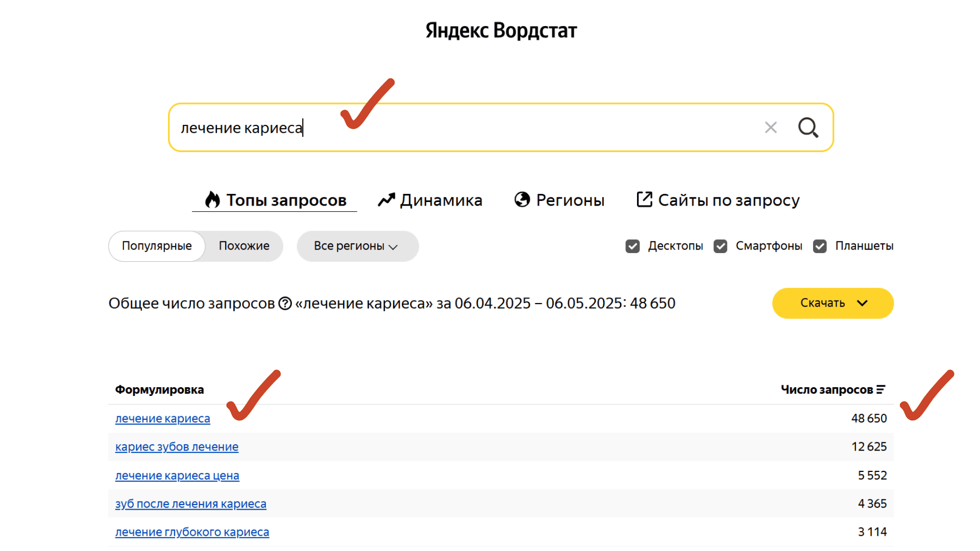Click the 48 650 table count cell

tap(869, 418)
